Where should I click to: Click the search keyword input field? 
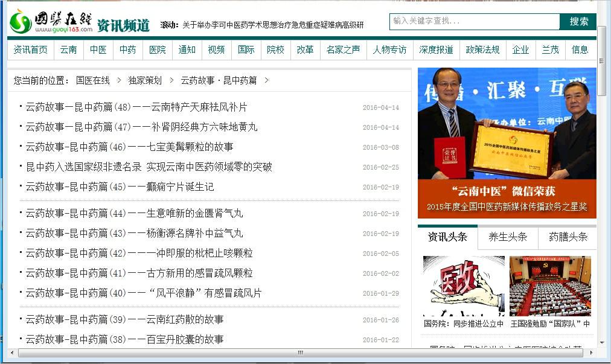[x=475, y=22]
